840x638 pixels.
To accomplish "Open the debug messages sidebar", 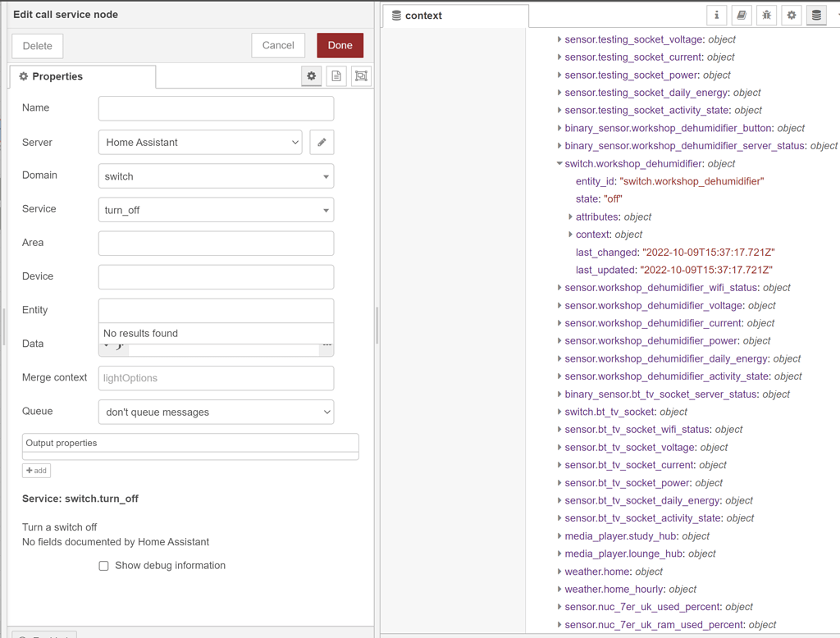I will (766, 16).
